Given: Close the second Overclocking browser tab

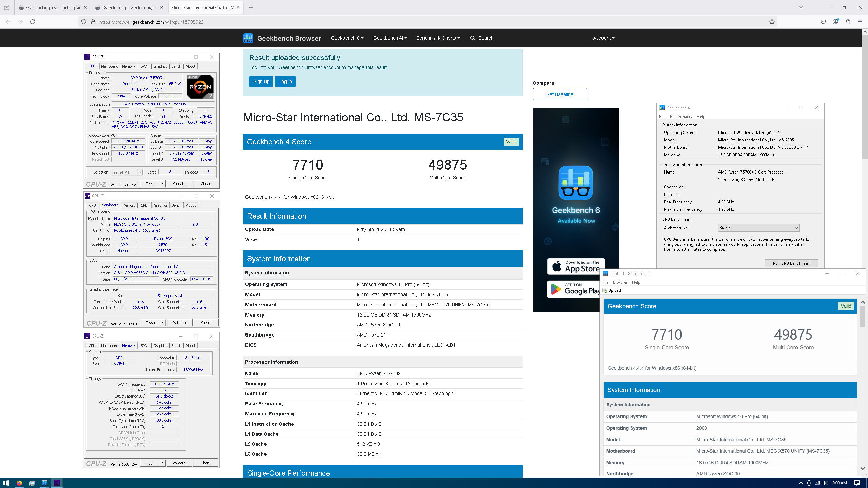Looking at the screenshot, I should coord(162,7).
